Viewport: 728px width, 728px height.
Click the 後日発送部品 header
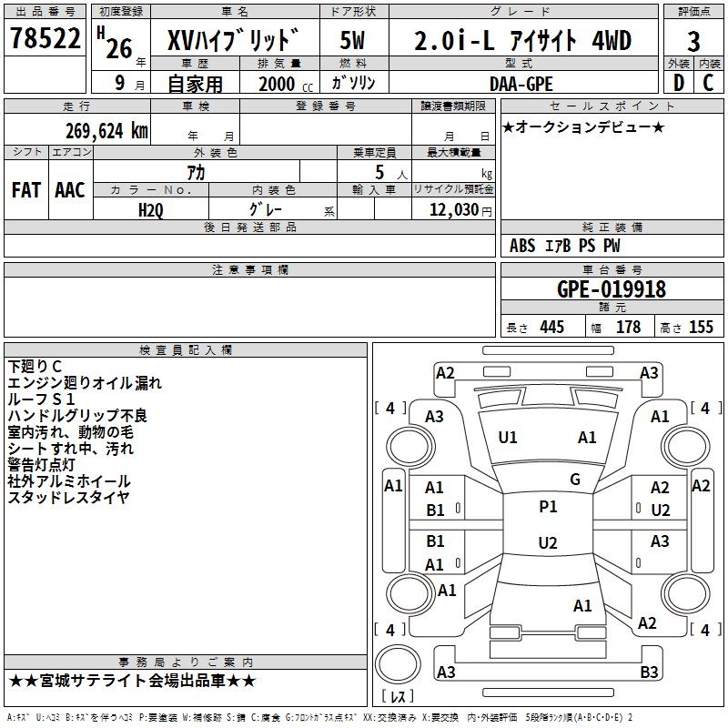point(249,227)
